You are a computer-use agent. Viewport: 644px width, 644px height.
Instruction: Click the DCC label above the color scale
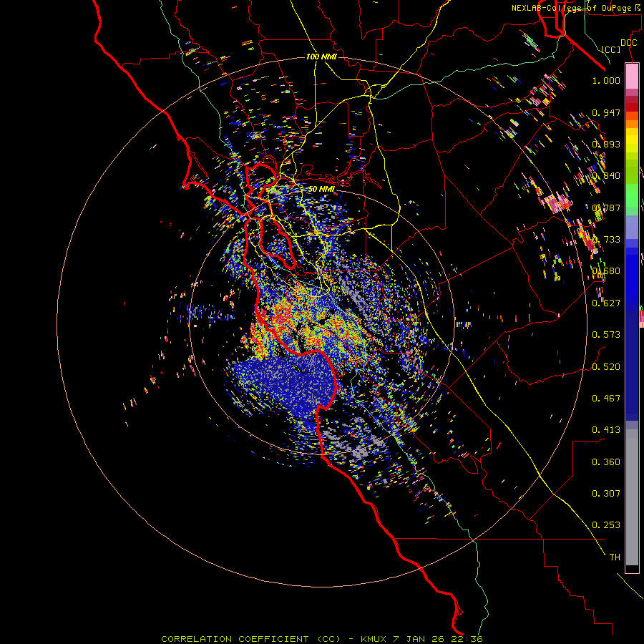pos(629,42)
